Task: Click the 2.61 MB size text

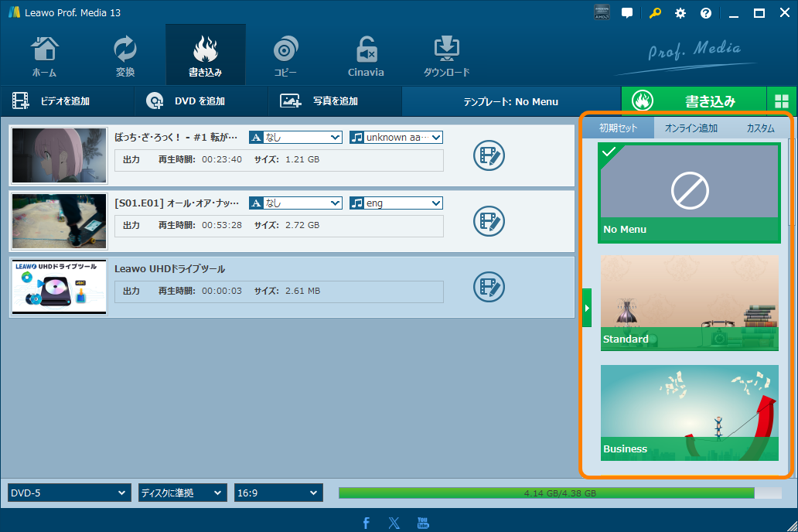Action: 303,291
